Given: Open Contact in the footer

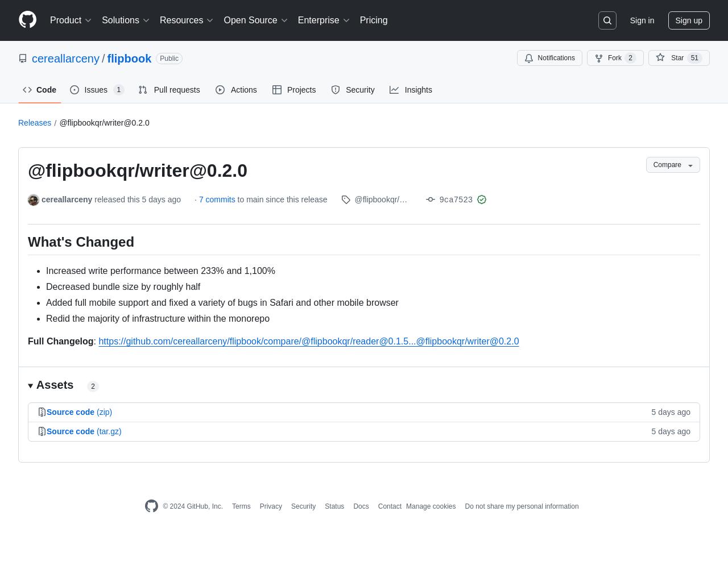Looking at the screenshot, I should pyautogui.click(x=390, y=506).
